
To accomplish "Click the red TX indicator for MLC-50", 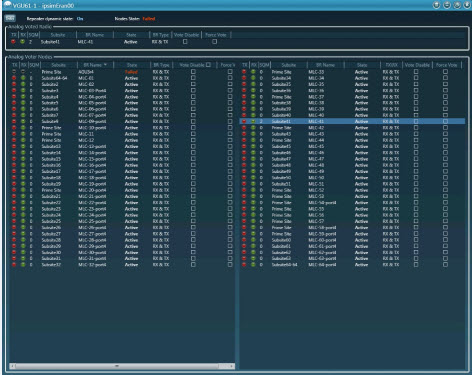I will coord(244,178).
